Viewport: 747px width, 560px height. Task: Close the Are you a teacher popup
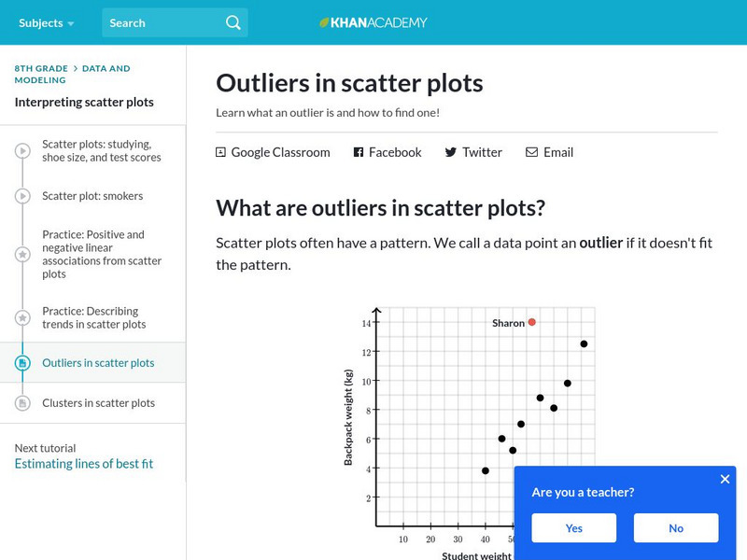point(725,480)
